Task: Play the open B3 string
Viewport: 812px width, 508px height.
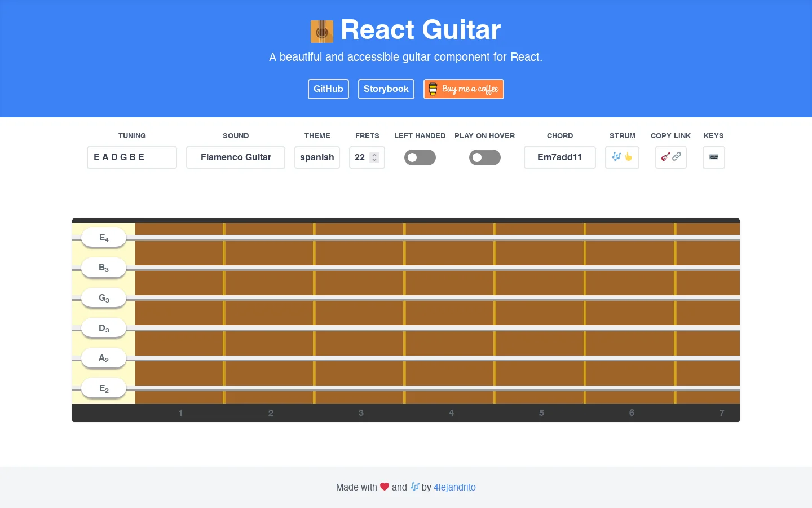Action: point(104,268)
